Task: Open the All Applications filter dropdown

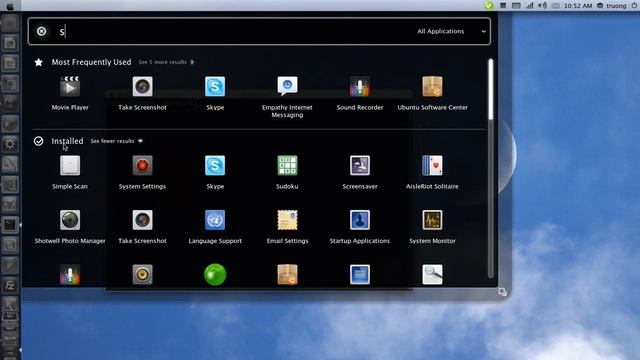Action: [x=451, y=31]
